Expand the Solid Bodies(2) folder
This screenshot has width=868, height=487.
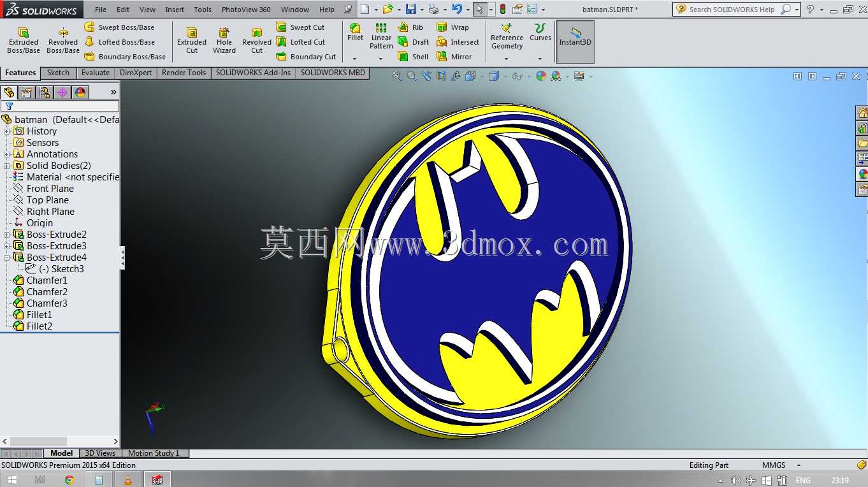[7, 166]
